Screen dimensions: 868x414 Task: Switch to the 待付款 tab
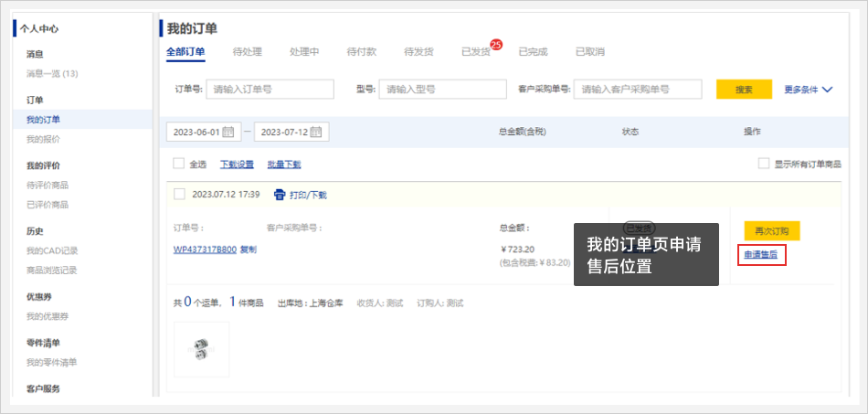(361, 51)
